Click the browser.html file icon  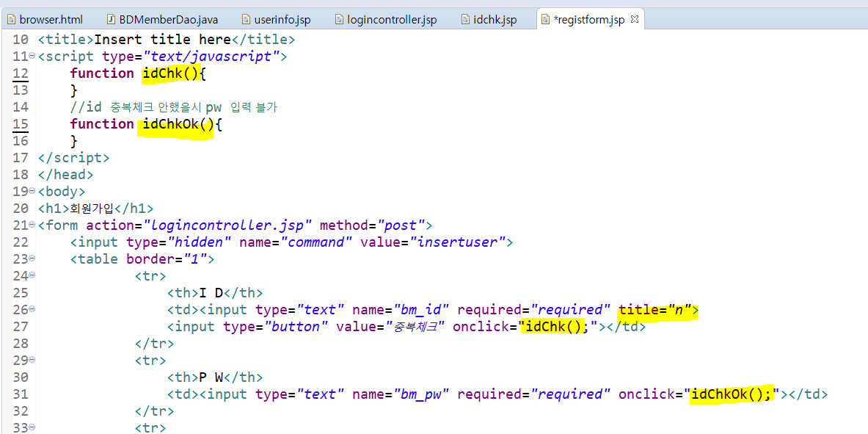pos(12,20)
